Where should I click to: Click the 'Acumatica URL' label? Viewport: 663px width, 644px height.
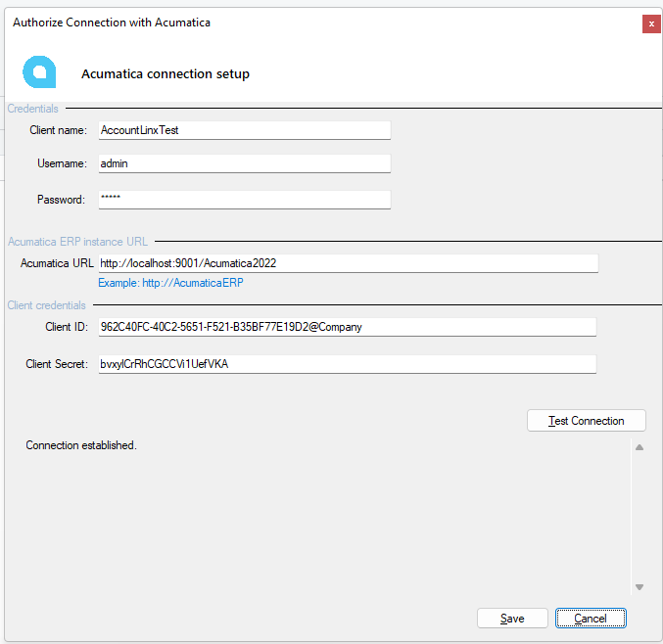[x=57, y=263]
